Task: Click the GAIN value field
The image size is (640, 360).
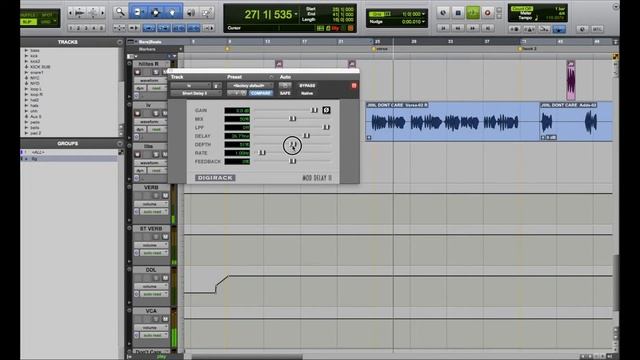Action: click(237, 111)
